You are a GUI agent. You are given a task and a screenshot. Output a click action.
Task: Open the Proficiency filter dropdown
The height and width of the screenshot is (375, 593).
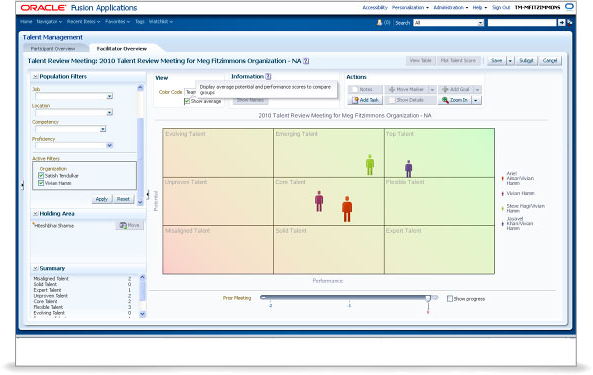(x=109, y=146)
